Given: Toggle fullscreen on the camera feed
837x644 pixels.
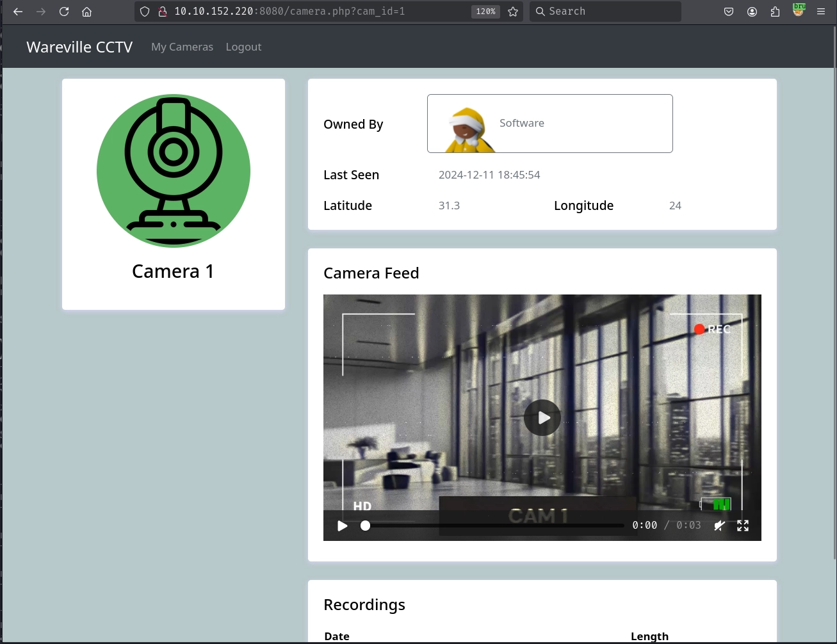Looking at the screenshot, I should (743, 526).
